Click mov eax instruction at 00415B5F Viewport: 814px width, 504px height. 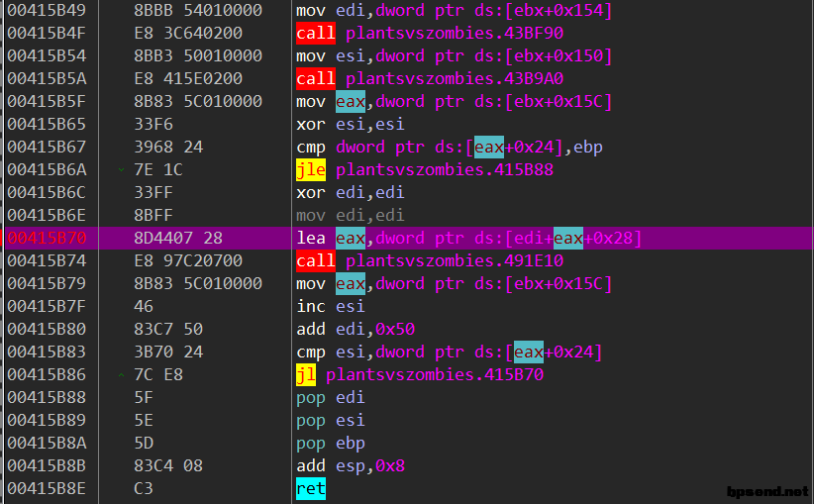(x=455, y=101)
